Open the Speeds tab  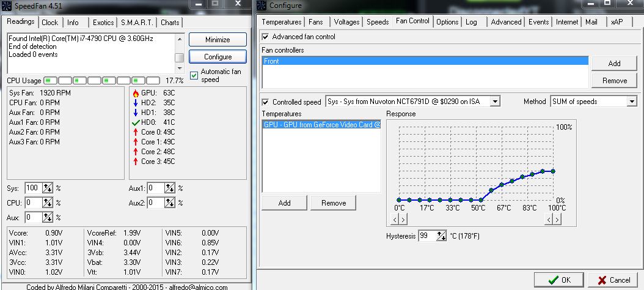point(378,22)
